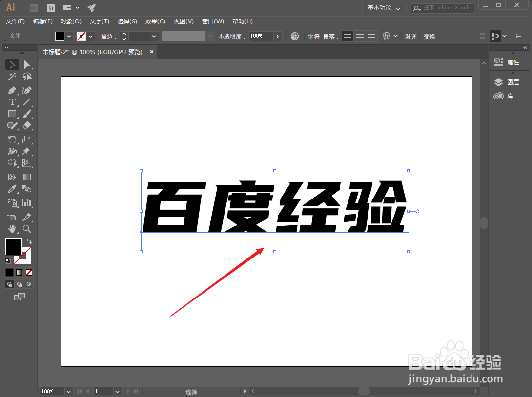The image size is (532, 397).
Task: Select the Direct Selection tool
Action: click(x=27, y=64)
